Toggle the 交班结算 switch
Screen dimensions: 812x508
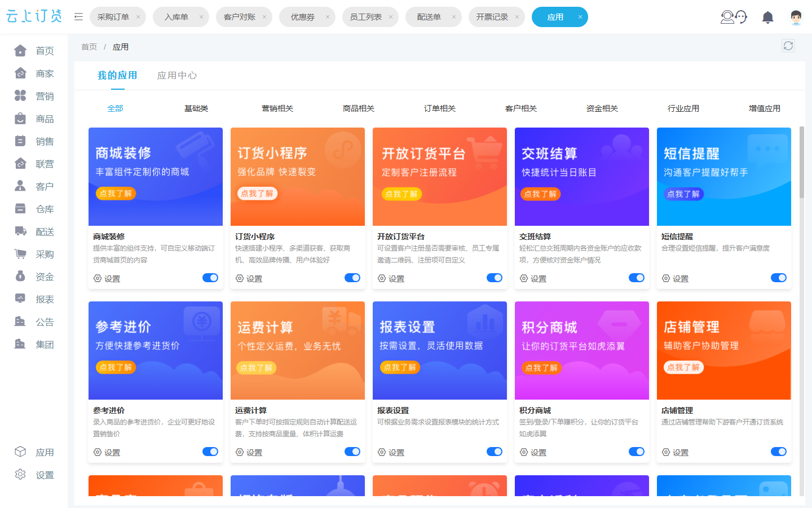(637, 278)
